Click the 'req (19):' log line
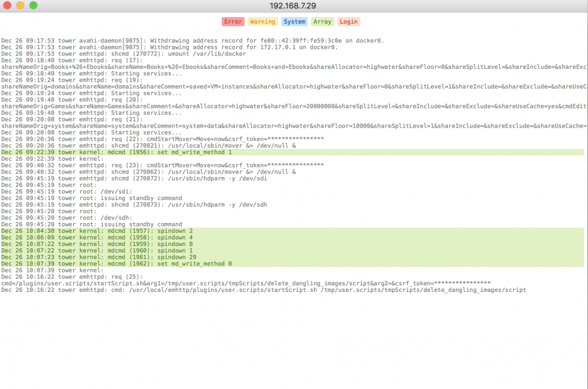The height and width of the screenshot is (389, 588). click(72, 80)
